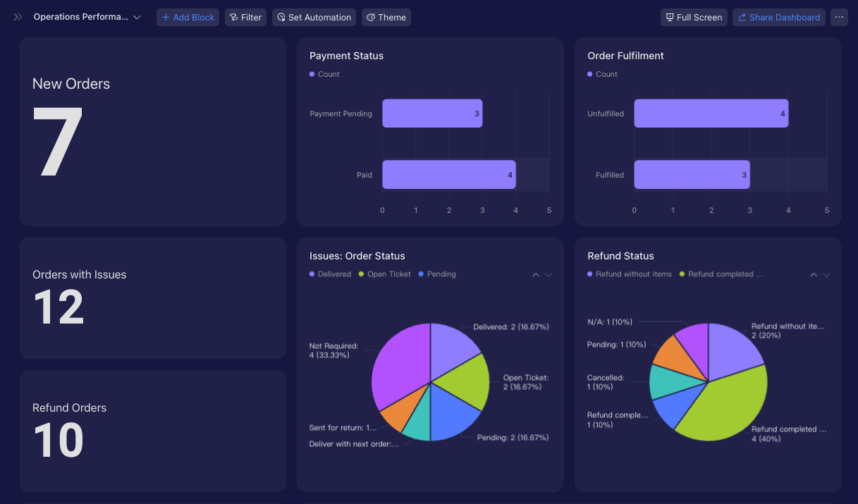Toggle Refund without items legend item

(x=630, y=274)
